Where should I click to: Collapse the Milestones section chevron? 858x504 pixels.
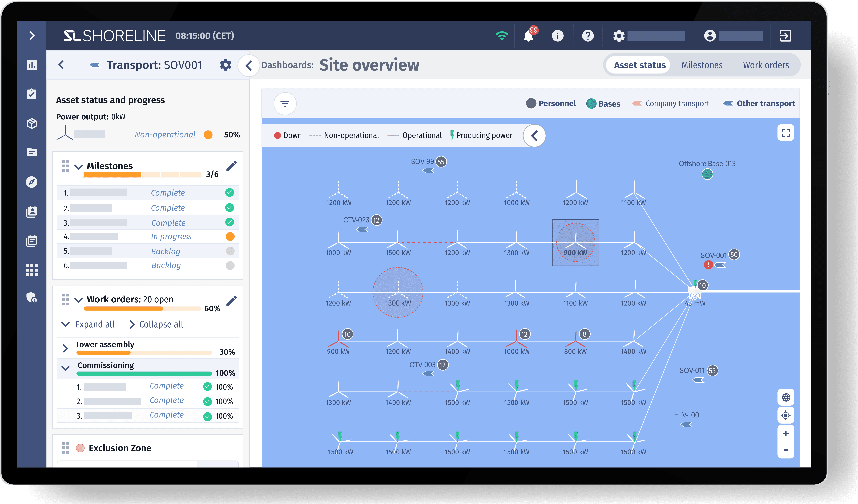point(79,166)
